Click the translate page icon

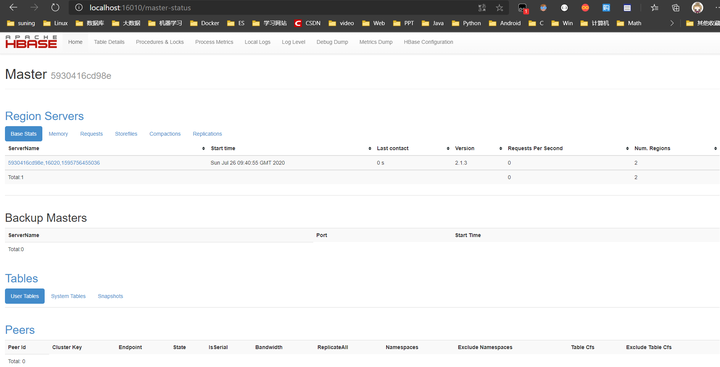tap(482, 7)
